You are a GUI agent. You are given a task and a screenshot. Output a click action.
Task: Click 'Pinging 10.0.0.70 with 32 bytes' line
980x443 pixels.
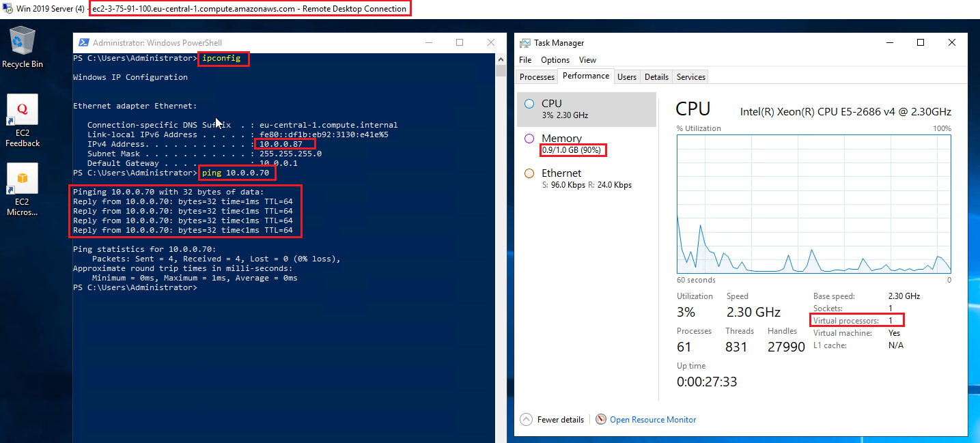point(168,192)
